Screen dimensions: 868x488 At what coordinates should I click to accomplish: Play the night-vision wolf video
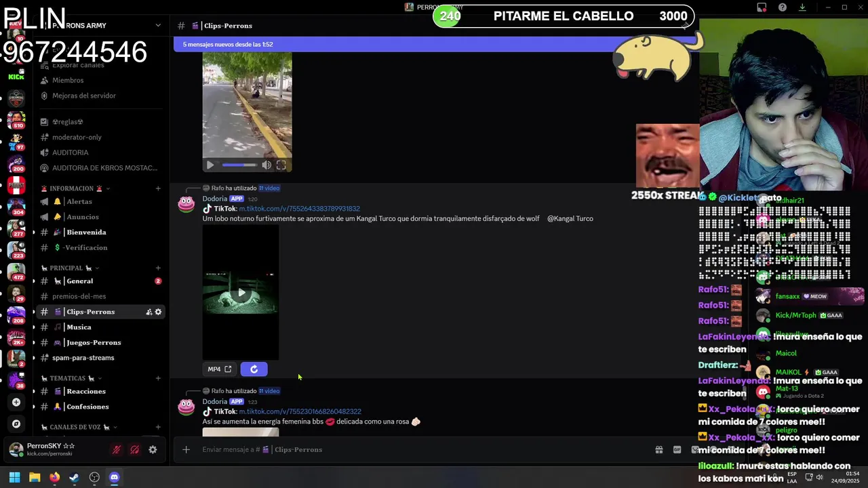pyautogui.click(x=241, y=293)
